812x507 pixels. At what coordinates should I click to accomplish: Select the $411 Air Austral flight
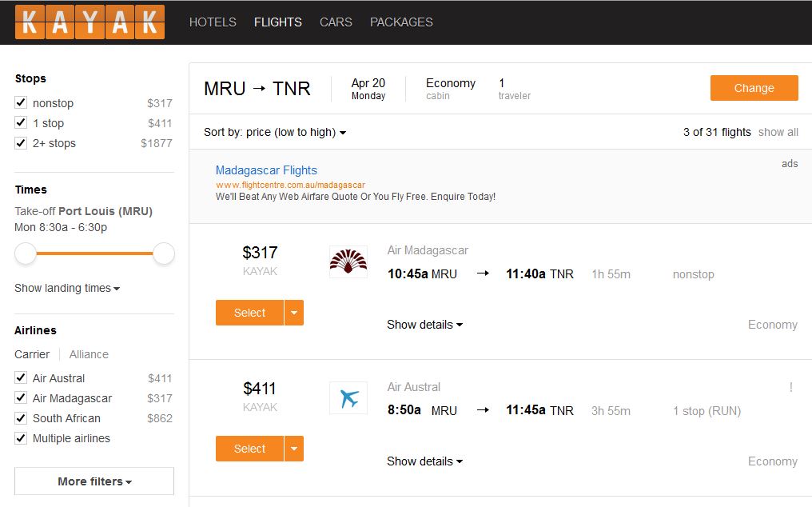coord(249,449)
